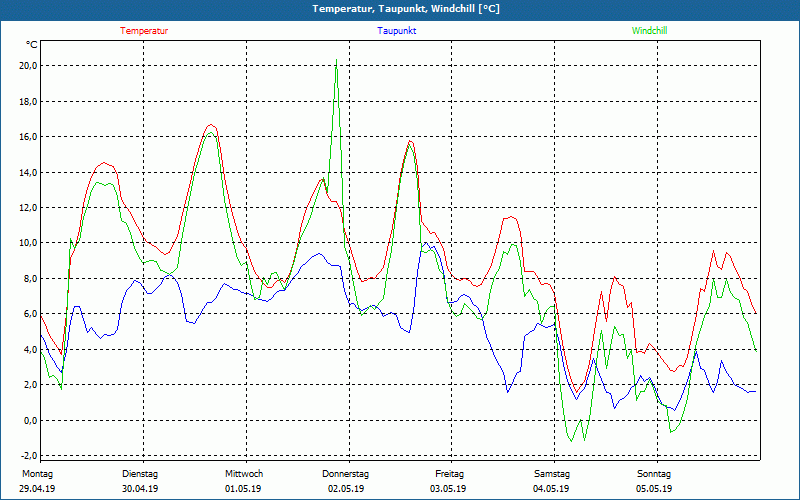Select the Donnerstag day label
This screenshot has height=500, width=800.
(x=346, y=474)
